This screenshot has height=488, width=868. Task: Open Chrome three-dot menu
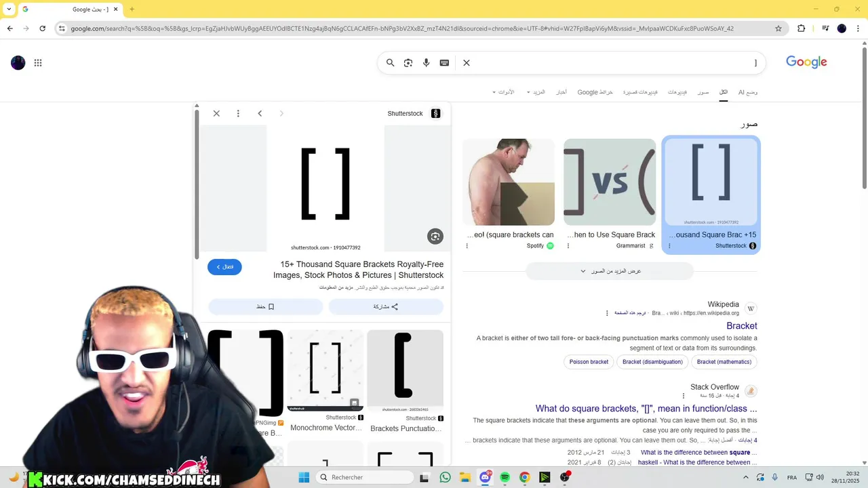tap(857, 28)
